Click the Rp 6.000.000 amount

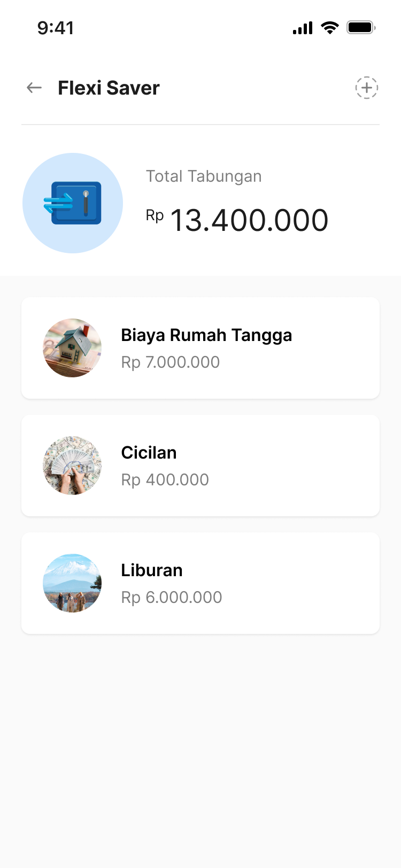click(172, 598)
